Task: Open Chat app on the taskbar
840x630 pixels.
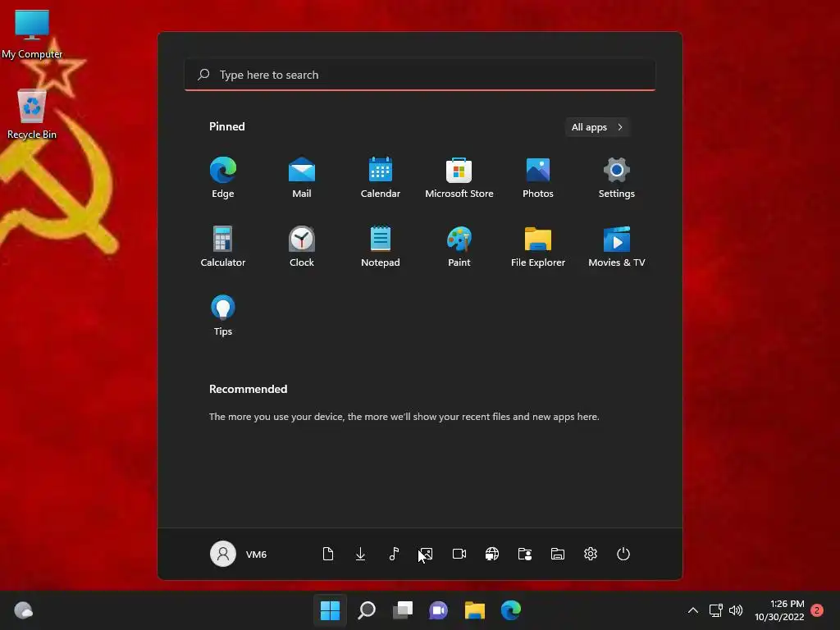Action: 438,610
